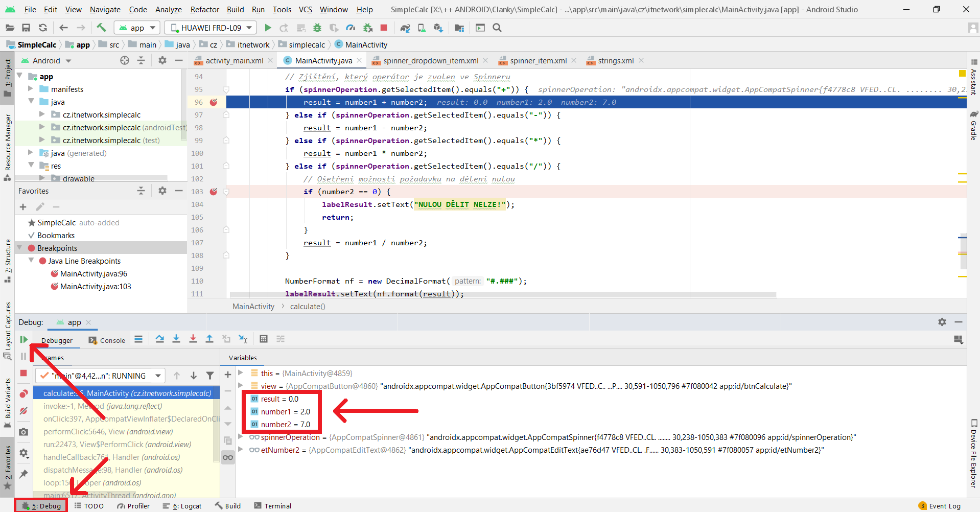Select the onClick:397 stack frame
Screen dimensions: 980x512
(x=127, y=419)
